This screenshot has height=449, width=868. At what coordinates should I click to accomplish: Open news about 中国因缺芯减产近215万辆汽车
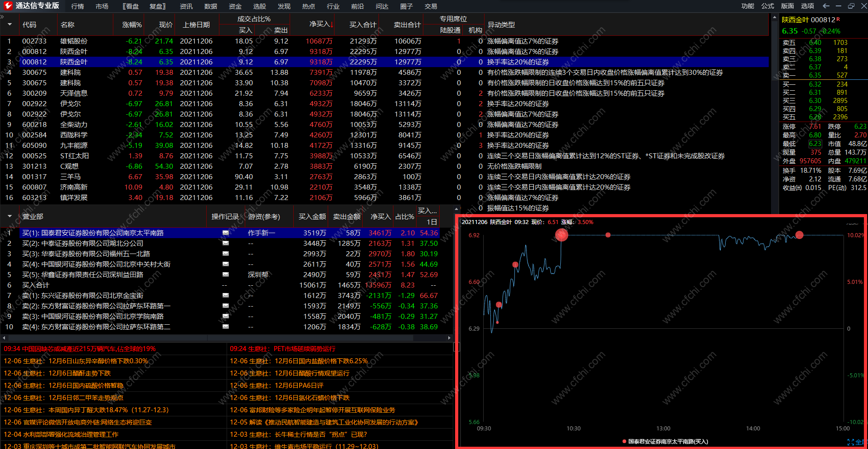pos(80,349)
